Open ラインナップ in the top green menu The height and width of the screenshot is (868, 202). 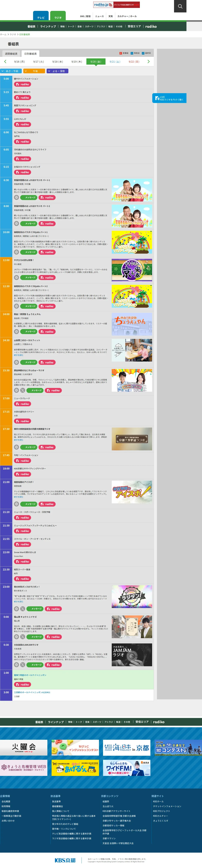click(48, 26)
